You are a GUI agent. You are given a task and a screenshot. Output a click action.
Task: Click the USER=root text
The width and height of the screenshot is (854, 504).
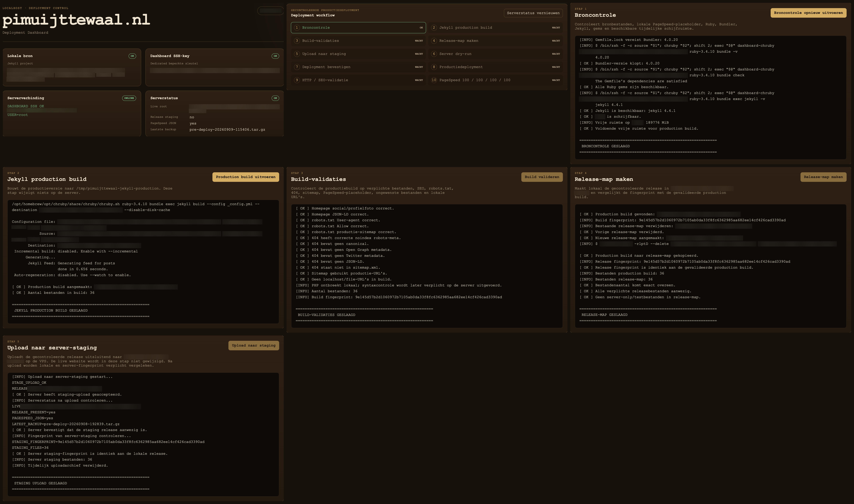point(18,115)
